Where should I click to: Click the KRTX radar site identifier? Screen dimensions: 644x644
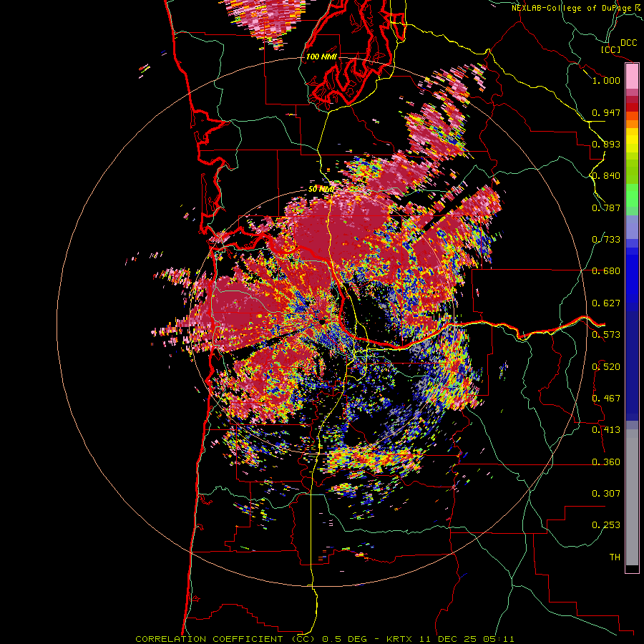click(x=401, y=639)
